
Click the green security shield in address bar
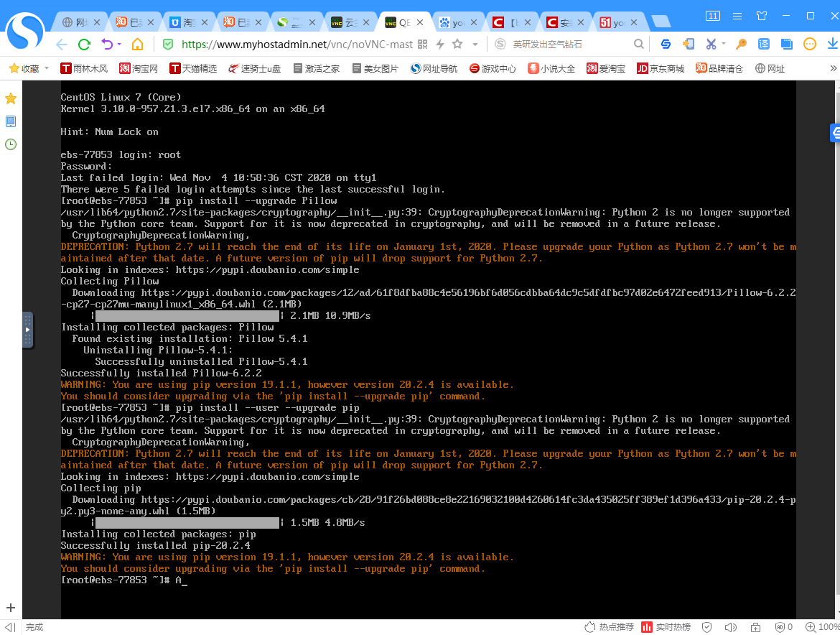(168, 44)
